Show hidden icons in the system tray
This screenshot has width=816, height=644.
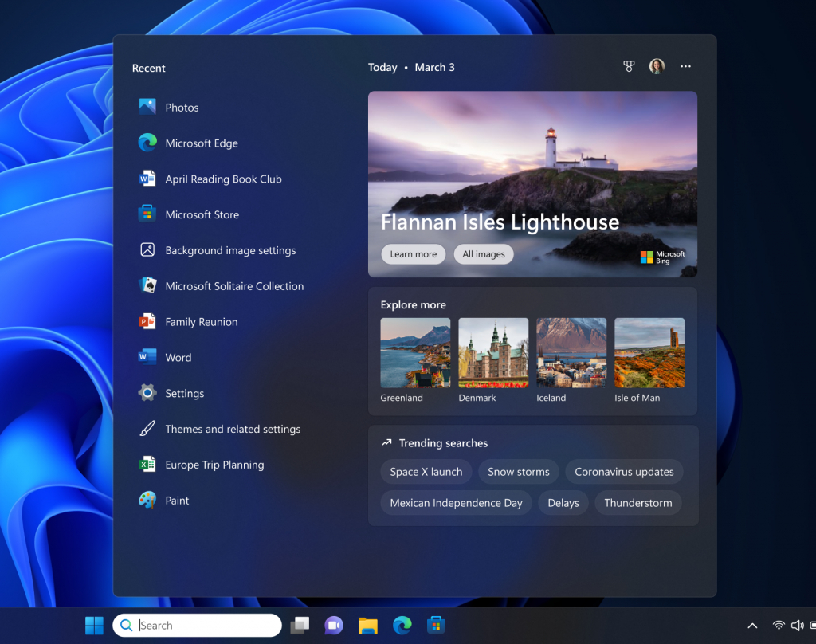click(x=751, y=625)
